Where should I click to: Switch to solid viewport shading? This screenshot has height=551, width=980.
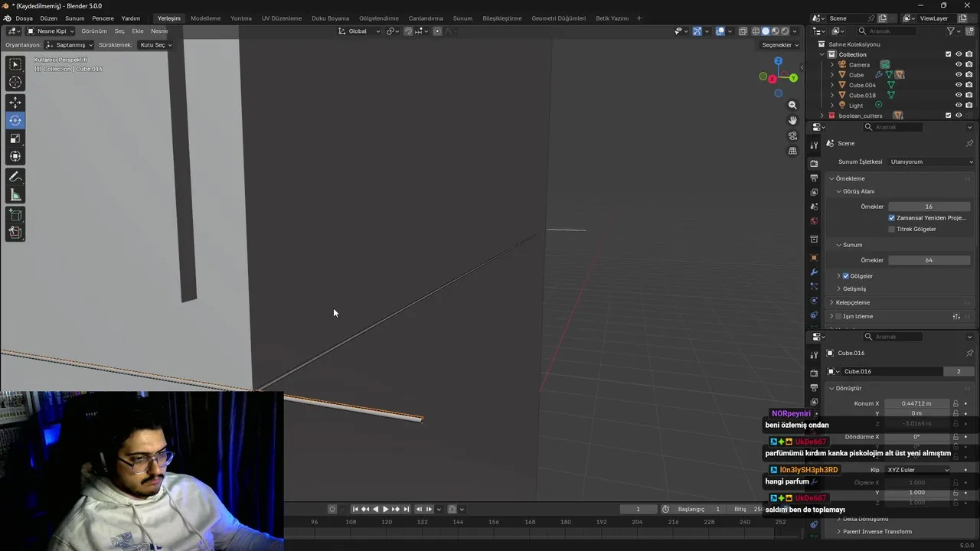pyautogui.click(x=765, y=31)
